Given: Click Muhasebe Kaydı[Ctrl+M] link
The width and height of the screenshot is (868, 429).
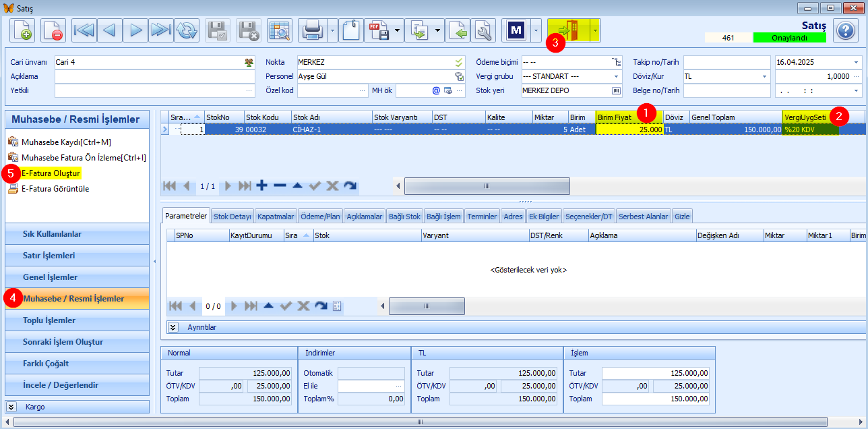Looking at the screenshot, I should (66, 142).
